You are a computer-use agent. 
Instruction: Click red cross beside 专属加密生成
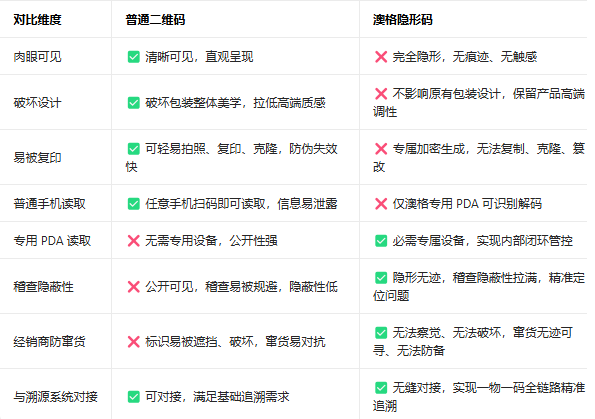click(381, 149)
